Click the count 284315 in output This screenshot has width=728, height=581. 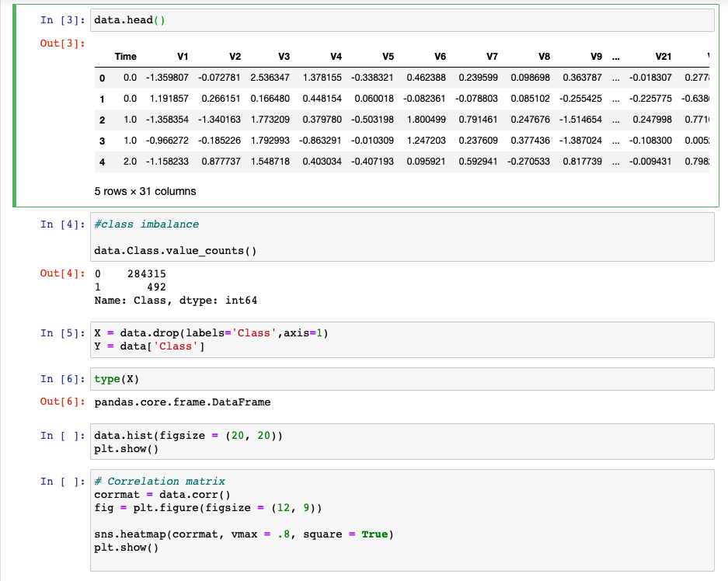pyautogui.click(x=147, y=273)
